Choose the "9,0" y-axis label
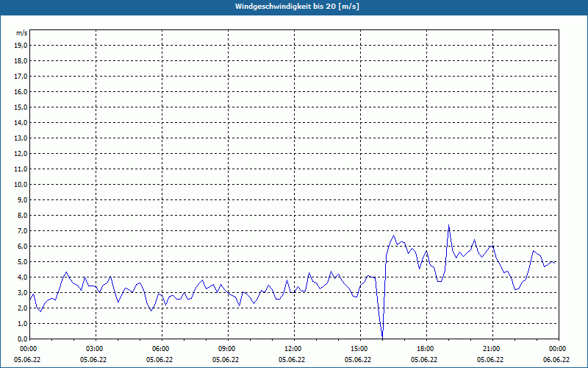This screenshot has width=588, height=368. [x=23, y=199]
